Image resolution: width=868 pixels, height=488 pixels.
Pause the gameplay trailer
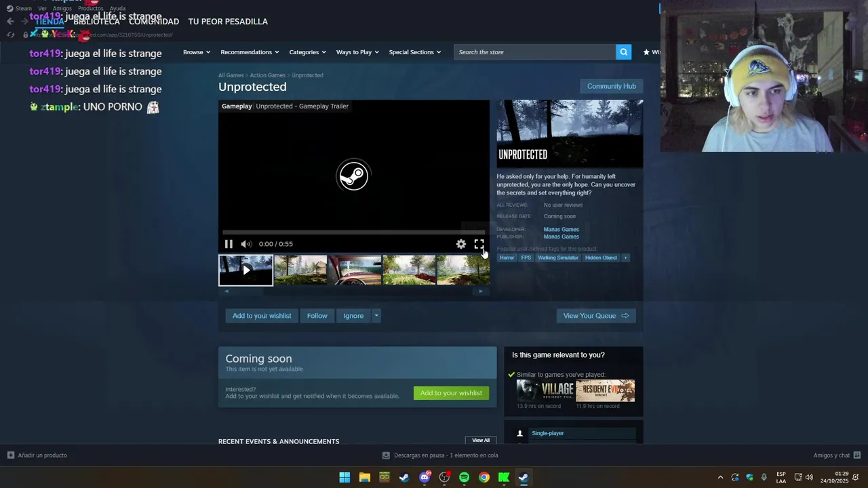pos(229,244)
